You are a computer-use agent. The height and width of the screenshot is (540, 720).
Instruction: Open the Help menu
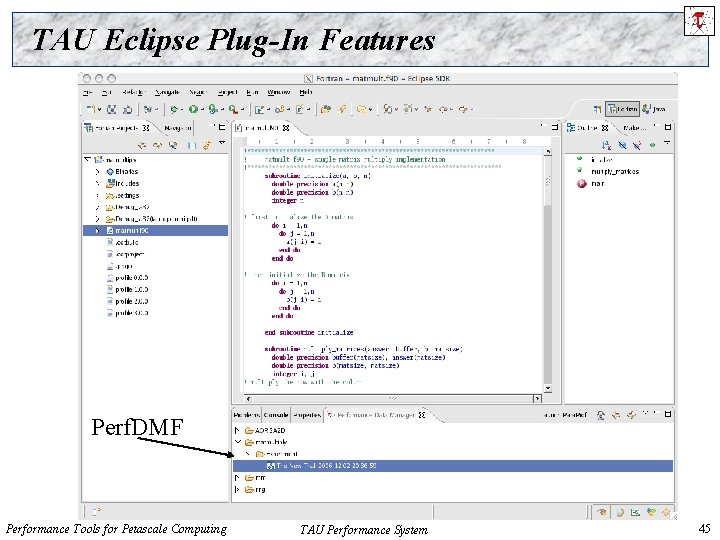tap(306, 92)
